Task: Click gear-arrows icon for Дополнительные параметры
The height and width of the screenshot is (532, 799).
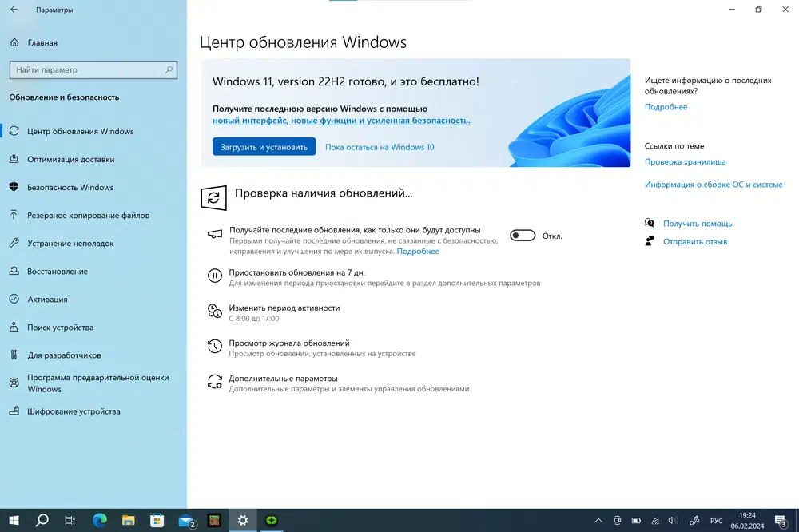Action: click(x=214, y=382)
